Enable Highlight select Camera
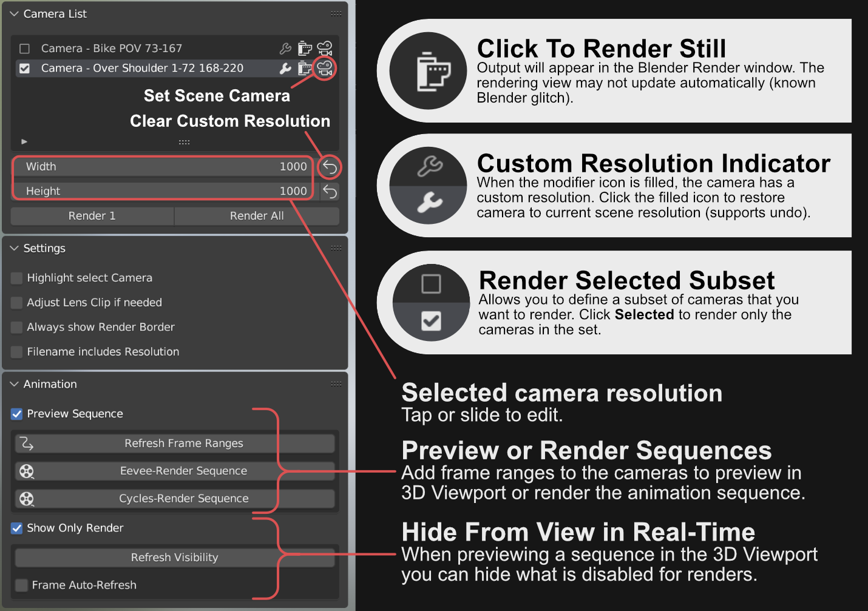 tap(17, 278)
